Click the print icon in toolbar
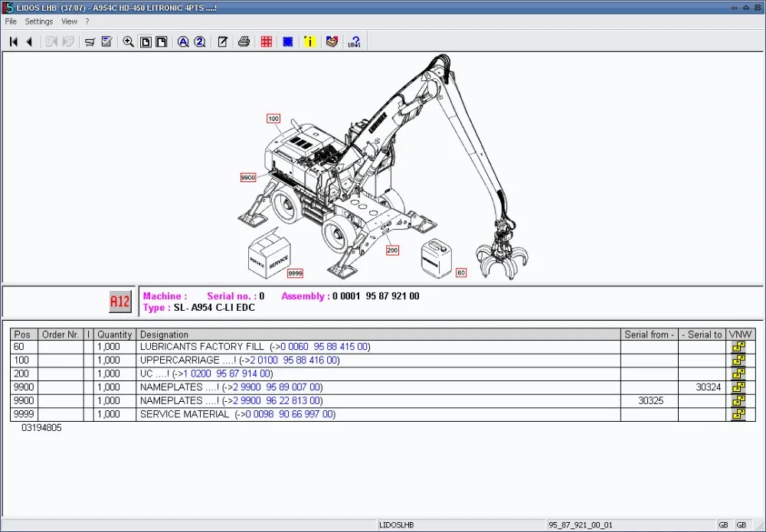This screenshot has height=532, width=766. click(244, 41)
